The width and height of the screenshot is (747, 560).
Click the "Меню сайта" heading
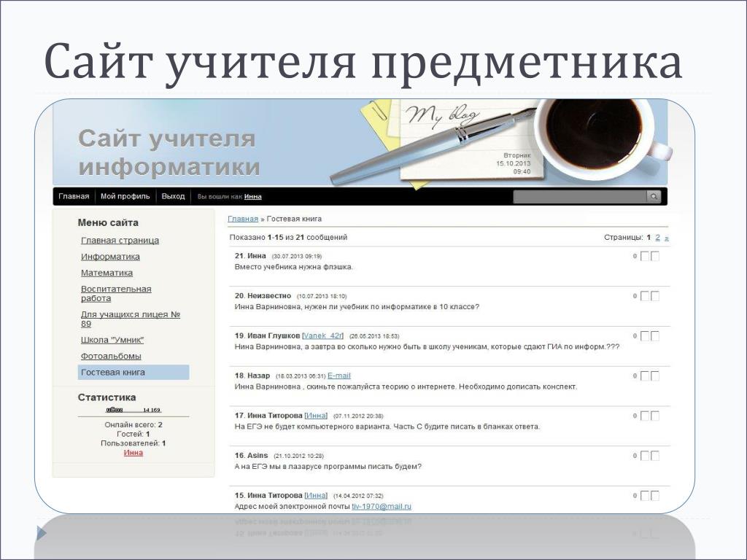pyautogui.click(x=108, y=222)
